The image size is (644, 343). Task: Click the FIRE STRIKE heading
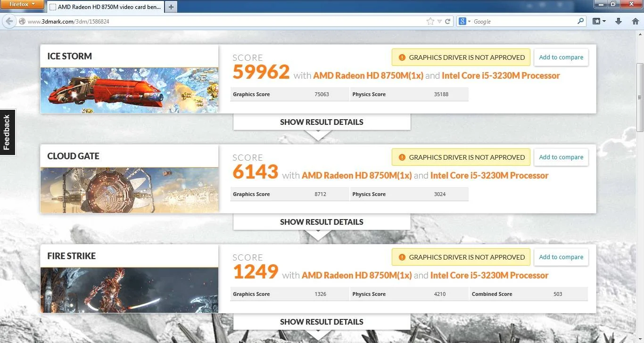(72, 256)
